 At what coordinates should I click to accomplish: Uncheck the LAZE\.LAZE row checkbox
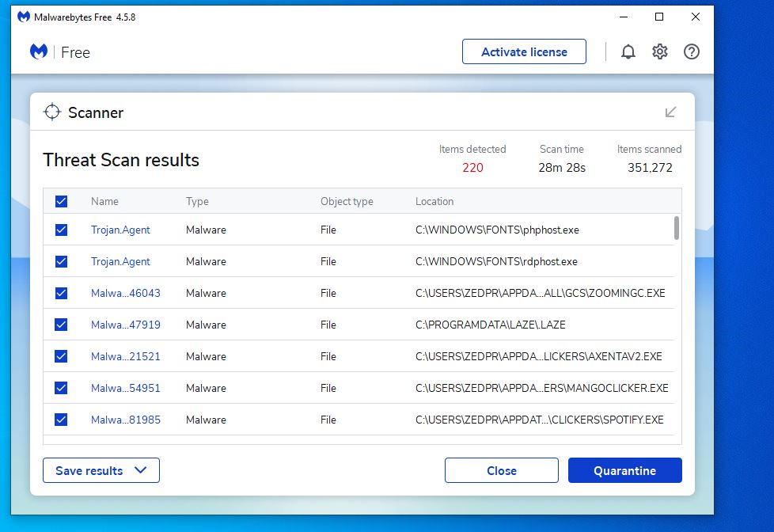click(x=61, y=325)
